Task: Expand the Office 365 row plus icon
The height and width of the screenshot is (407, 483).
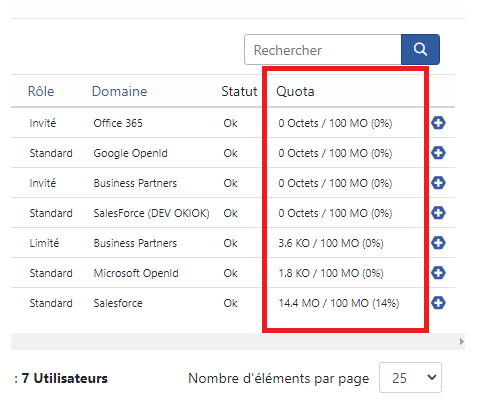Action: (438, 123)
